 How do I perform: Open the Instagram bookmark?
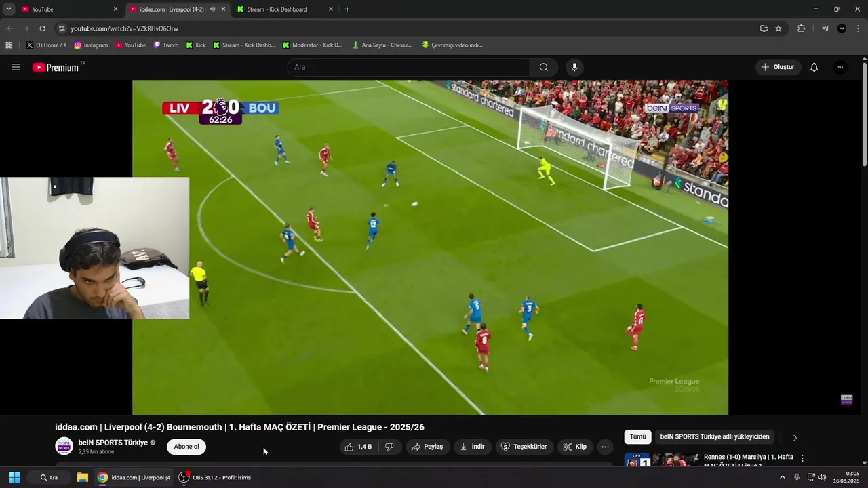pos(91,45)
